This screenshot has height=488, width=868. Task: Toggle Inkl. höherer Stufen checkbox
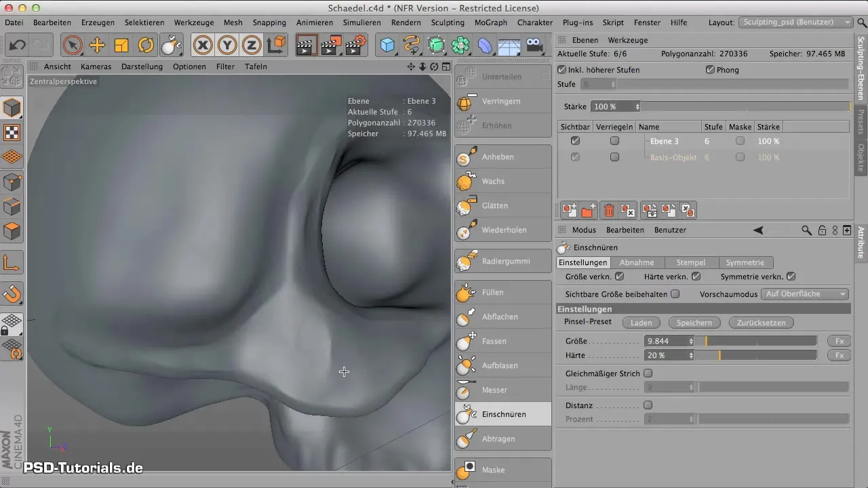[561, 70]
